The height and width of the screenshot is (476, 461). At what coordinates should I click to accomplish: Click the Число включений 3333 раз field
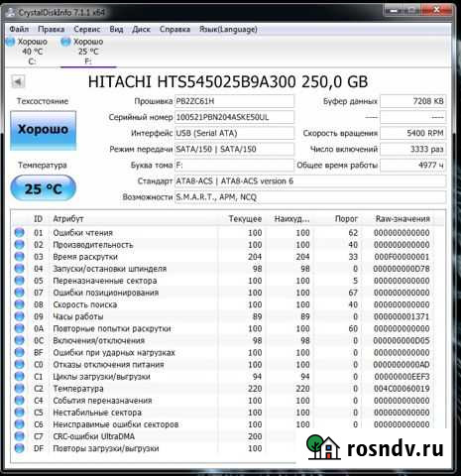tap(413, 149)
